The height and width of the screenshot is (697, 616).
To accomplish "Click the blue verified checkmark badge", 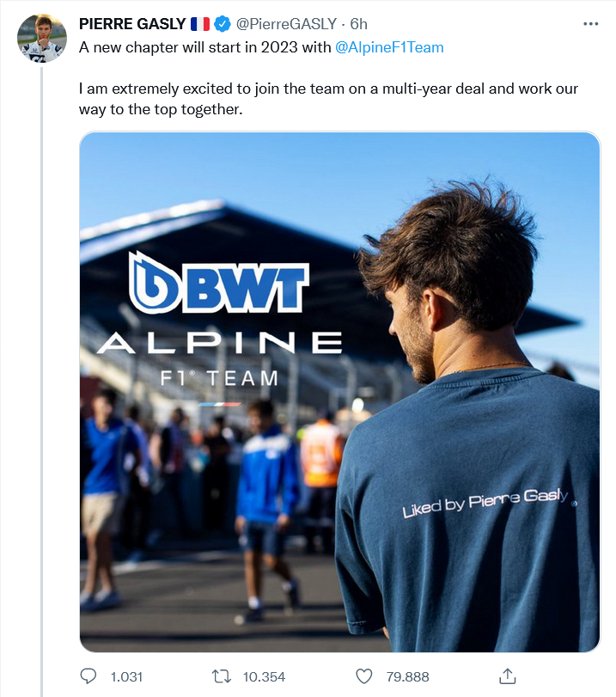I will tap(223, 24).
